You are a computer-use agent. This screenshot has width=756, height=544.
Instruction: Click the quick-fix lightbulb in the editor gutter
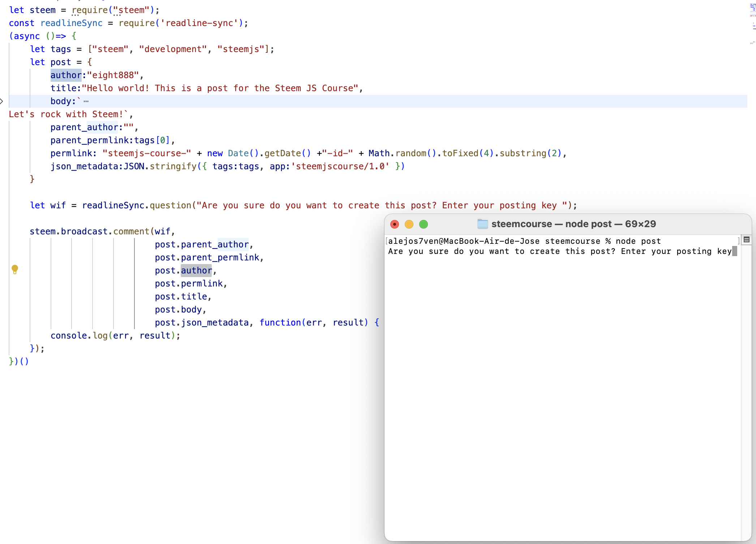[x=15, y=269]
